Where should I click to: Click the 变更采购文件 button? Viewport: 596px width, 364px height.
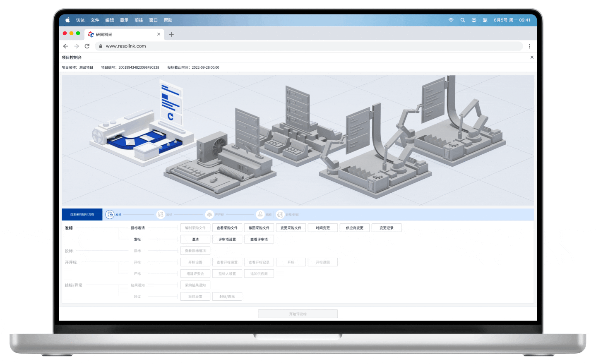pyautogui.click(x=291, y=228)
